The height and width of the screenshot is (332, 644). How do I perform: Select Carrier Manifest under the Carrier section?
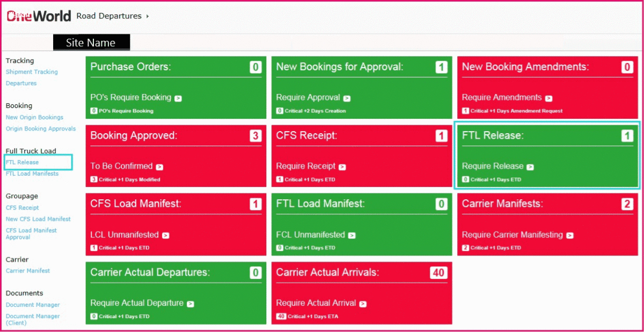coord(27,271)
